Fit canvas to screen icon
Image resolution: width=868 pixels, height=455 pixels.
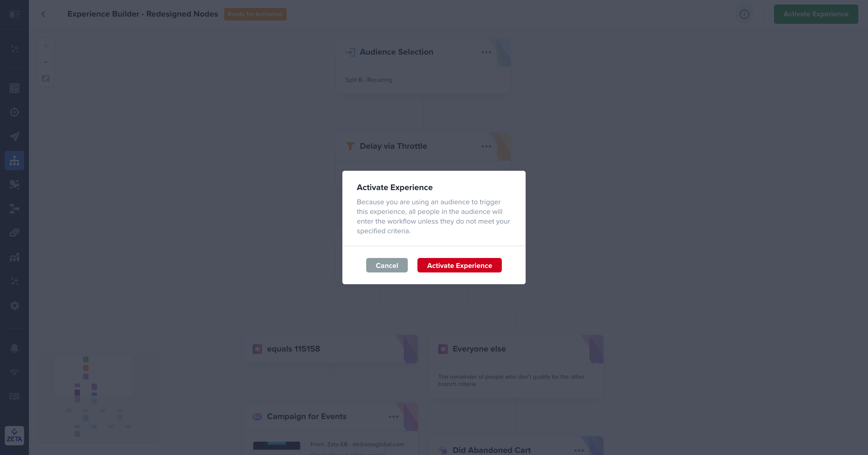[x=46, y=78]
